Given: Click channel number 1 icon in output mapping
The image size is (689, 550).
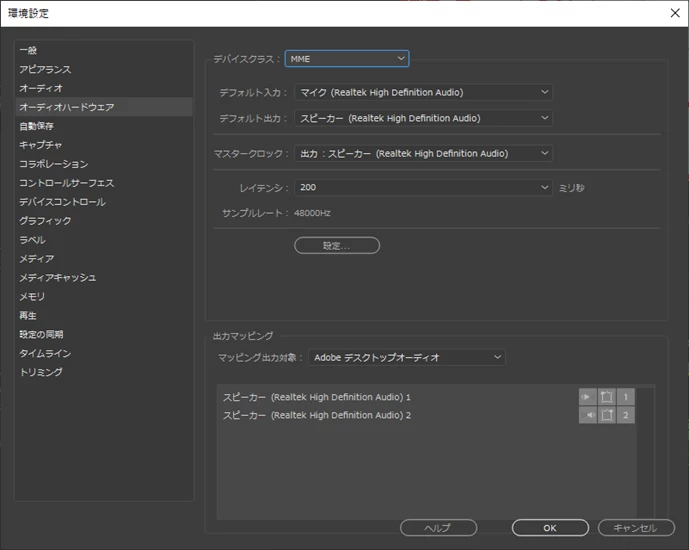Looking at the screenshot, I should pyautogui.click(x=625, y=397).
